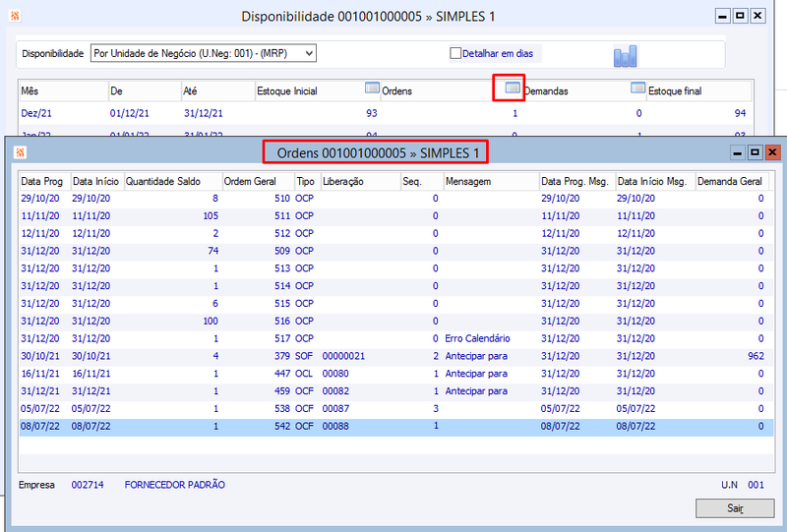Open the details icon beside Ordens column
The width and height of the screenshot is (787, 532).
coord(512,88)
